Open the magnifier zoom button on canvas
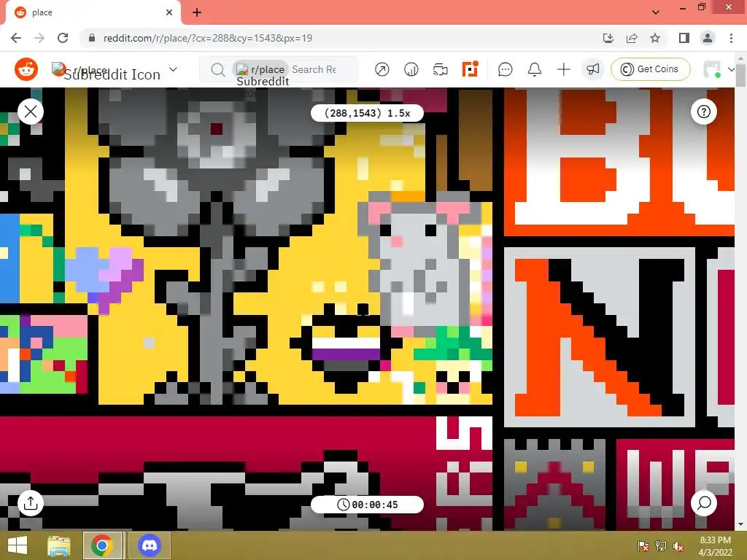Image resolution: width=747 pixels, height=560 pixels. pos(704,503)
